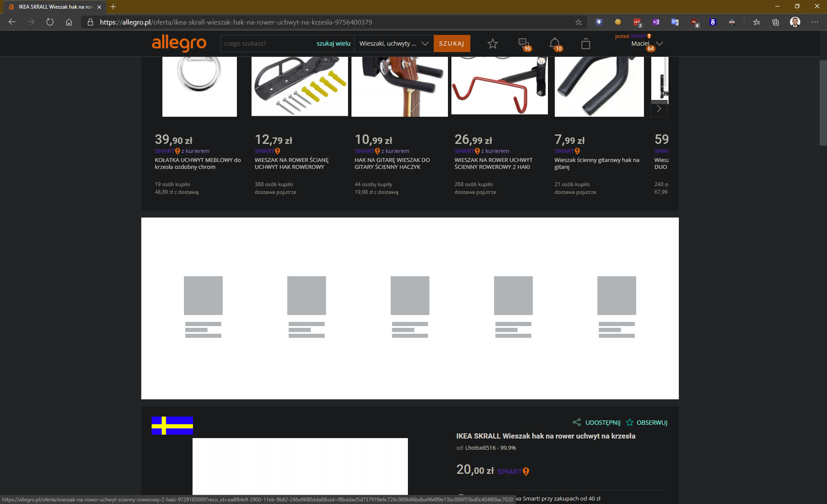Expand the Maciej account menu chevron
Screen dimensions: 827x504
coord(659,44)
